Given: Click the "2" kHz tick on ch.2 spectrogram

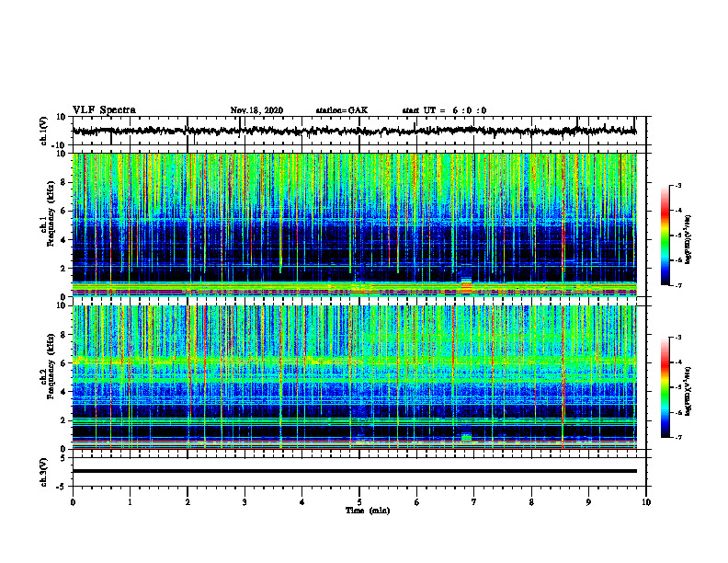Looking at the screenshot, I should click(63, 420).
